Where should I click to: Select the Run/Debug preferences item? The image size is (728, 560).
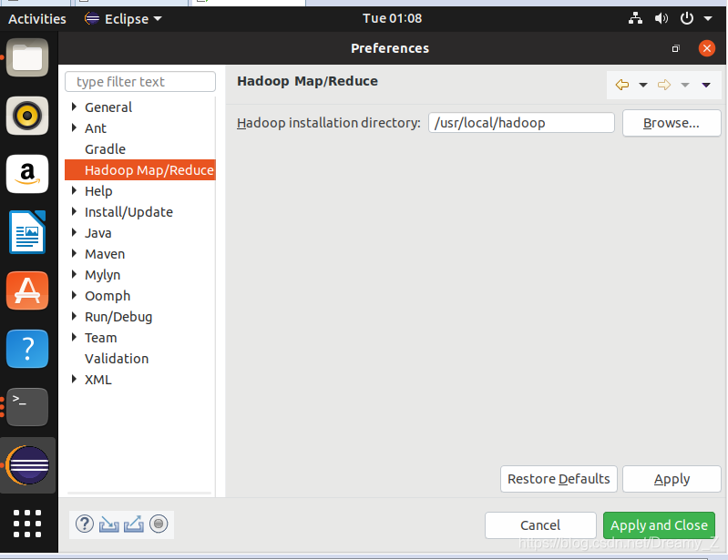pos(118,317)
